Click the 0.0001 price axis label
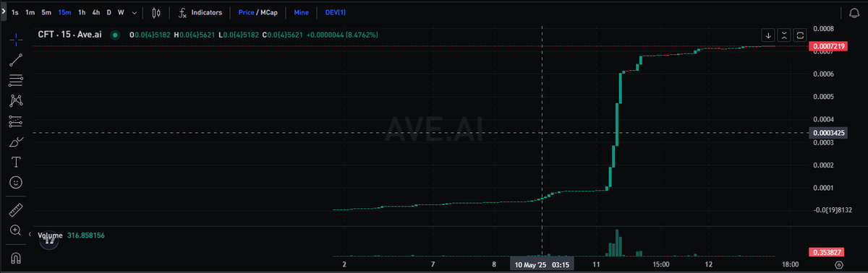This screenshot has width=868, height=273. (x=824, y=188)
